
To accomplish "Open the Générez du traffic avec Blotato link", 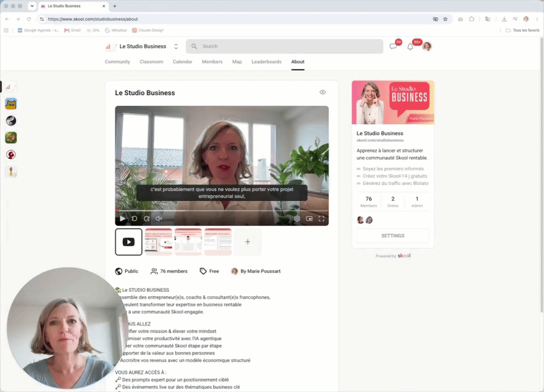I will [396, 183].
